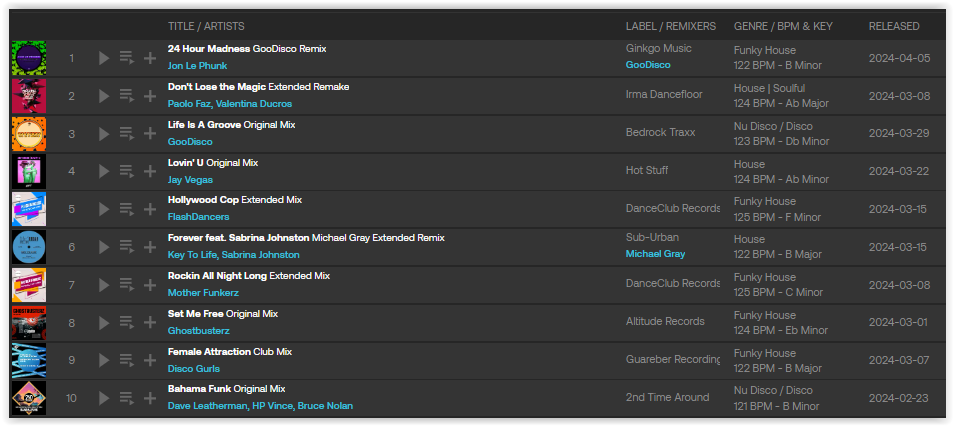This screenshot has width=954, height=426.
Task: Open Mother Funkerz artist link
Action: click(x=203, y=293)
